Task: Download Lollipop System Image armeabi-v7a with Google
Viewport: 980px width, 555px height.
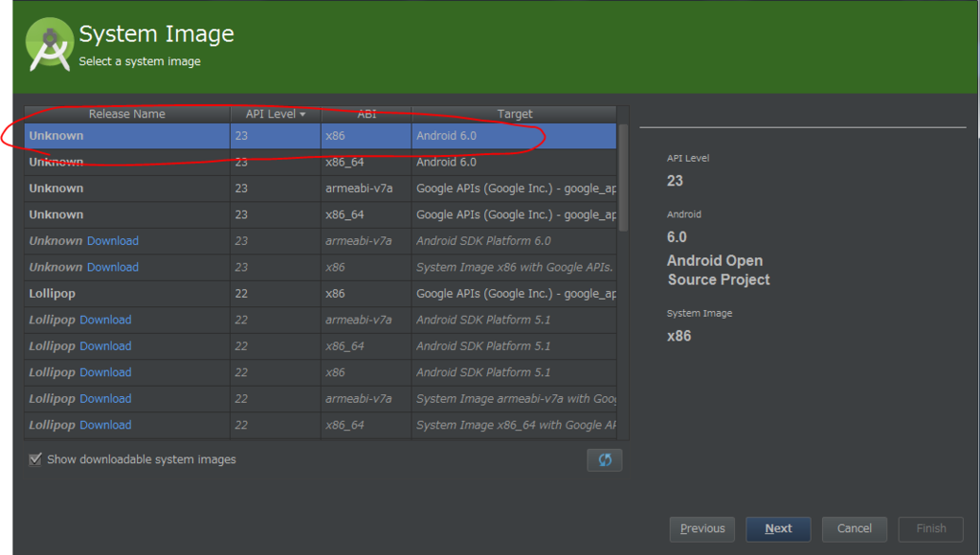Action: [105, 398]
